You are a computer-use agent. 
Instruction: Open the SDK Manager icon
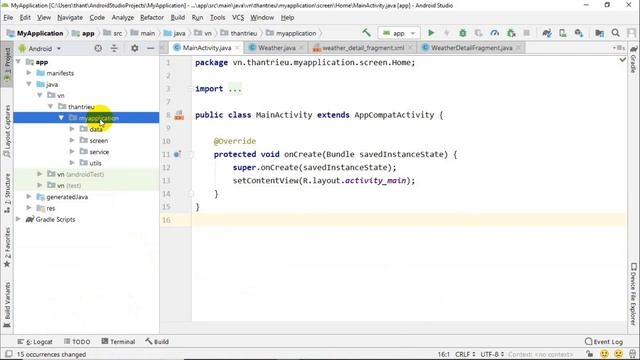[x=579, y=33]
